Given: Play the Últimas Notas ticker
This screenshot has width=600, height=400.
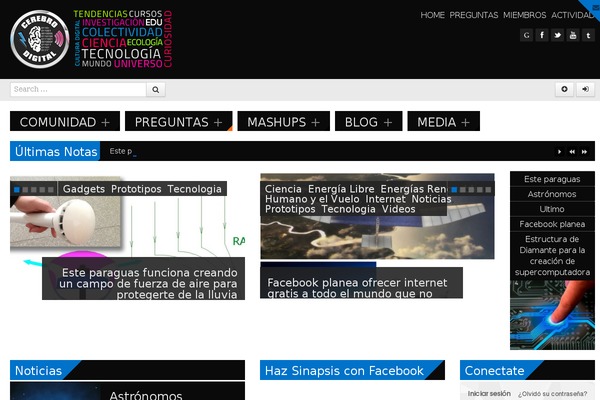Looking at the screenshot, I should (559, 152).
